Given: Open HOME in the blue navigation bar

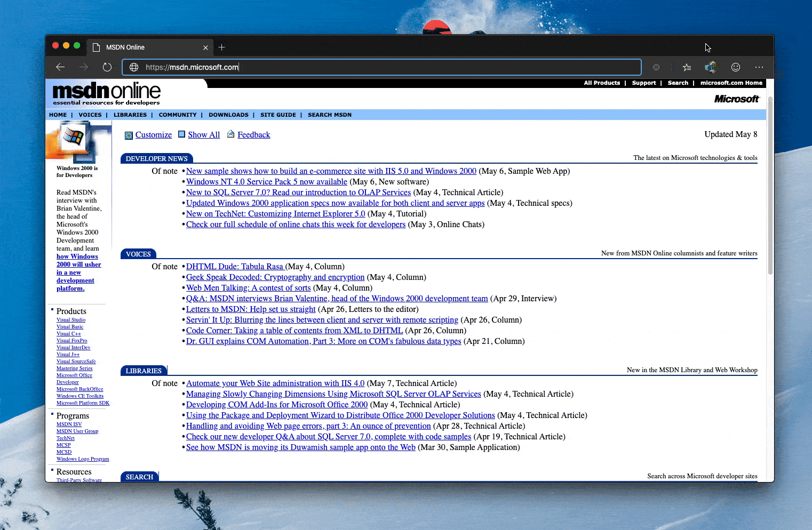Looking at the screenshot, I should pos(58,115).
